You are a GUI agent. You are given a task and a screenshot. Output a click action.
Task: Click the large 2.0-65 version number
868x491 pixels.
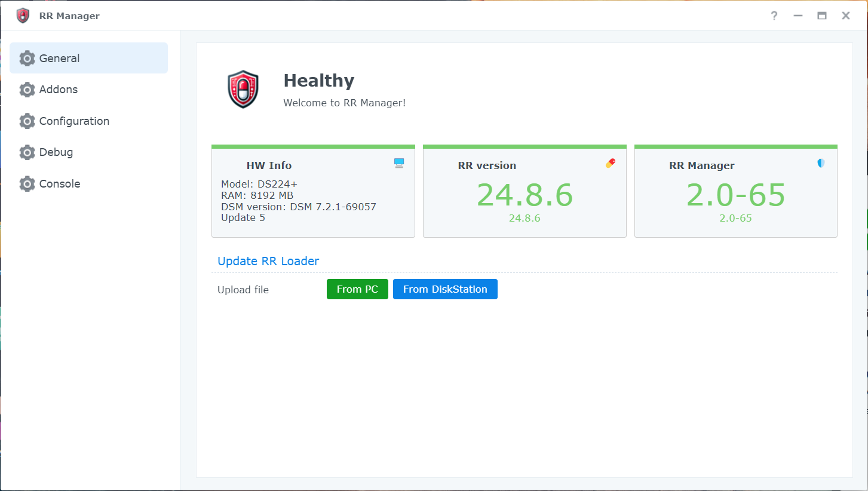click(x=735, y=195)
